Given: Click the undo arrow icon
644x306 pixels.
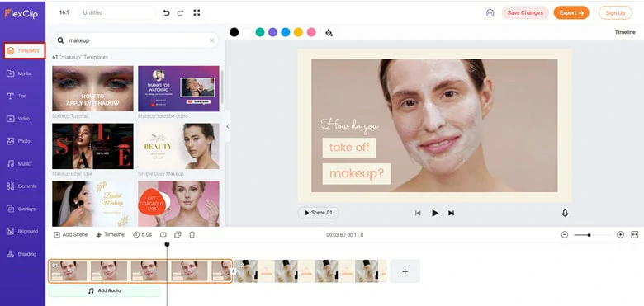Looking at the screenshot, I should click(x=166, y=12).
